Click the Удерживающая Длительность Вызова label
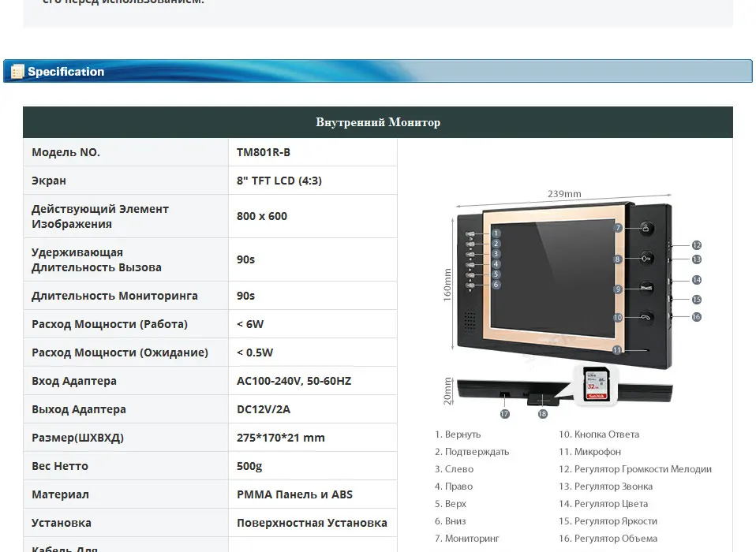This screenshot has width=756, height=552. point(96,259)
